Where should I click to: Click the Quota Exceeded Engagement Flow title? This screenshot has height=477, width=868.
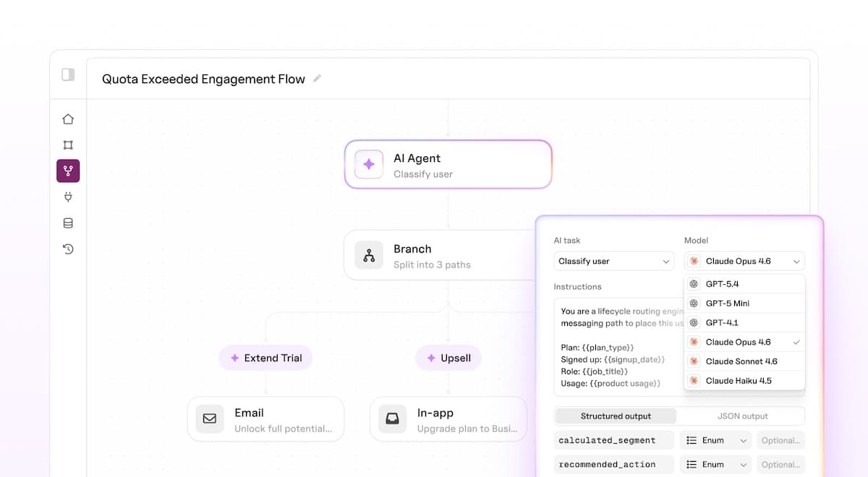point(203,79)
